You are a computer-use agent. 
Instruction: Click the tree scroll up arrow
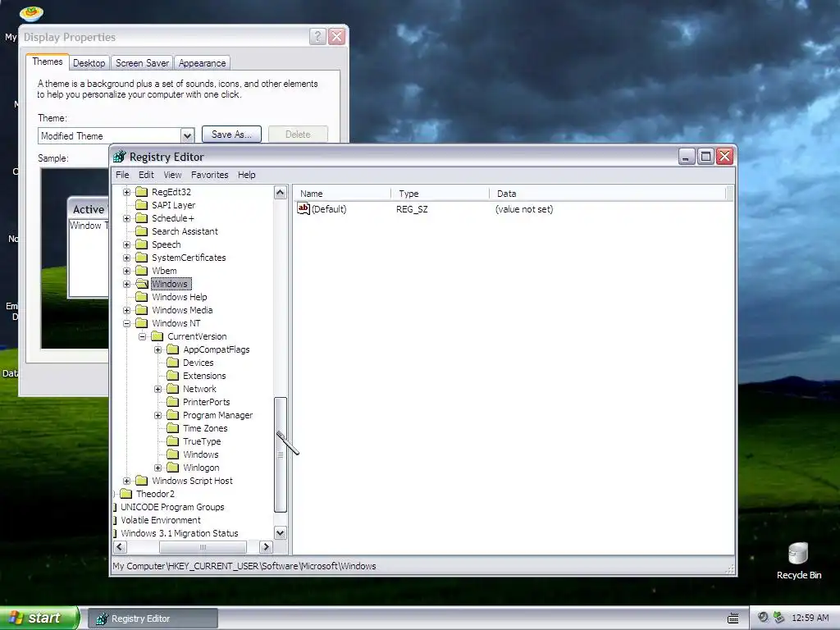pyautogui.click(x=281, y=192)
